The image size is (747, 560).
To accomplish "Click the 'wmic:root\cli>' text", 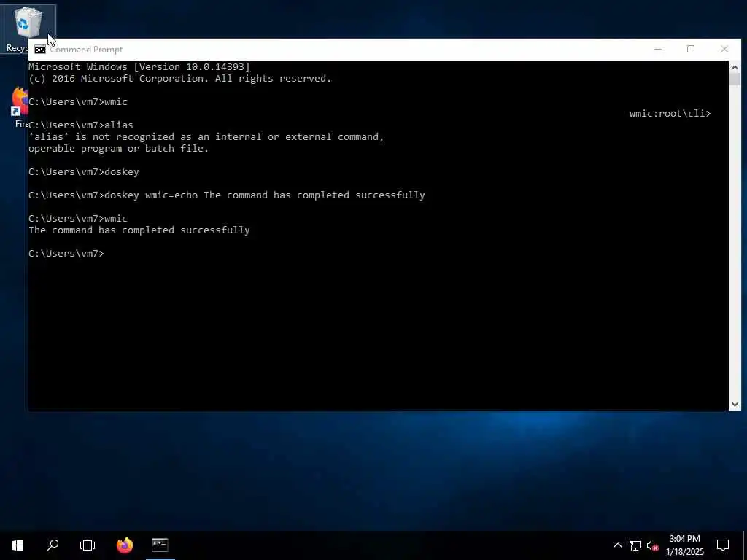I will click(670, 113).
